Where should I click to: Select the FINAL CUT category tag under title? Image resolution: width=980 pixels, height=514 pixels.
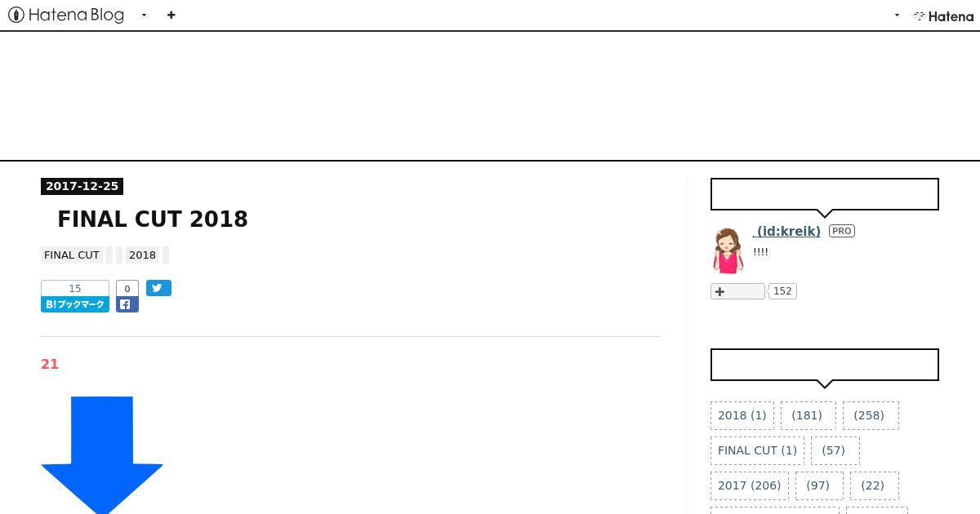(x=72, y=255)
